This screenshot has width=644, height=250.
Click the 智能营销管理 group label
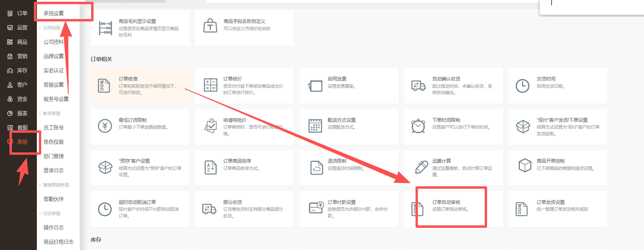click(56, 185)
